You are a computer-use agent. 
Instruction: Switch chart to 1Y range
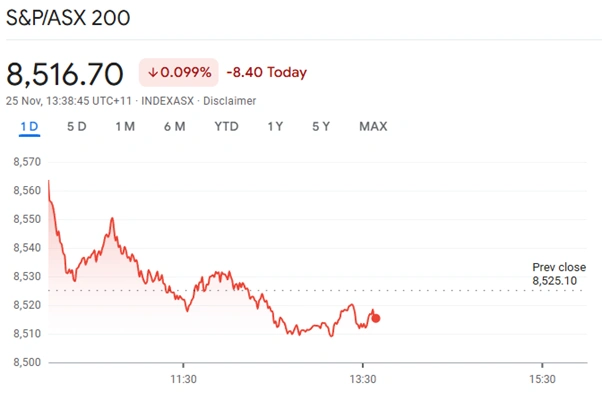click(x=275, y=127)
